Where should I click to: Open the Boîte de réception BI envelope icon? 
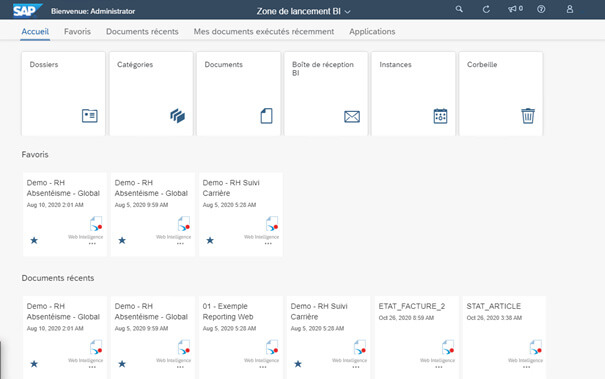(x=352, y=117)
